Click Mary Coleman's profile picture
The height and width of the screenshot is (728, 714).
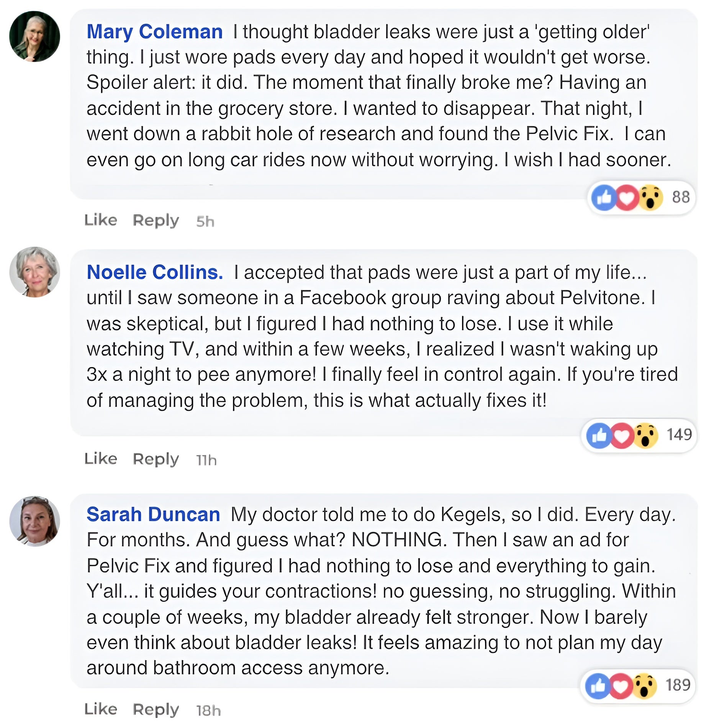pos(34,36)
